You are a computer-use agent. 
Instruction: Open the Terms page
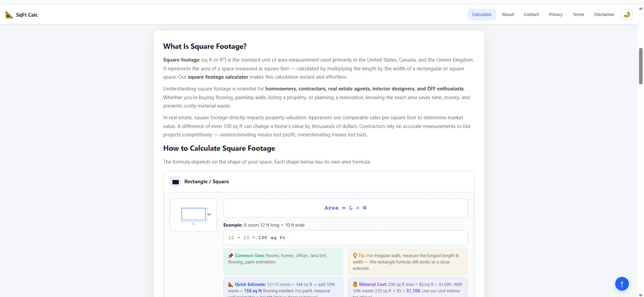pos(578,14)
